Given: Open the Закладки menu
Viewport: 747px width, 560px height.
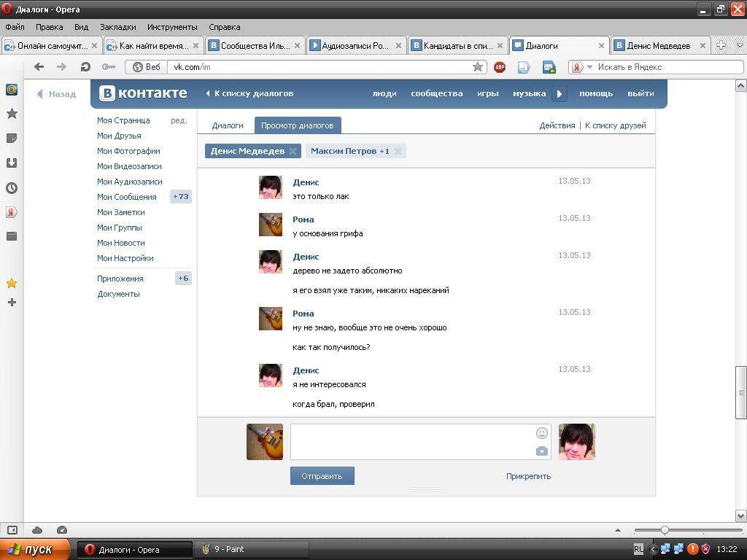Looking at the screenshot, I should click(x=117, y=27).
